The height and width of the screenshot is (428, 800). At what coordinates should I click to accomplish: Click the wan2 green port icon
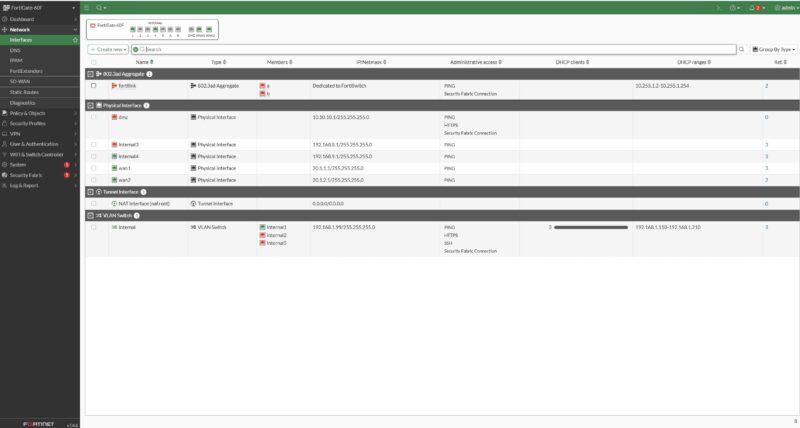click(114, 180)
